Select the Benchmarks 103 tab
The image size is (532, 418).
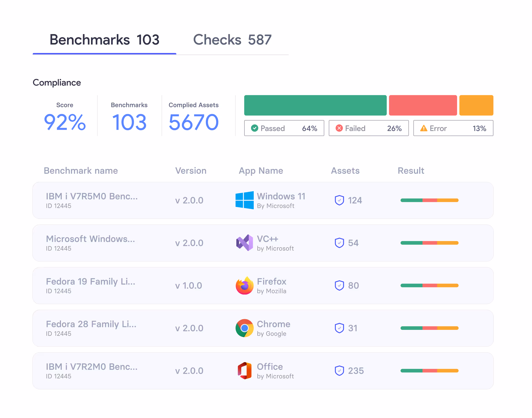click(x=104, y=40)
